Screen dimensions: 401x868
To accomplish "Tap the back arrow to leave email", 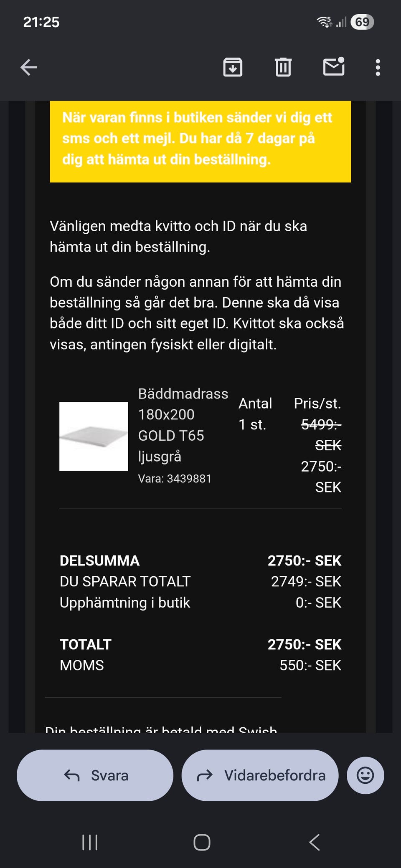I will pos(29,67).
